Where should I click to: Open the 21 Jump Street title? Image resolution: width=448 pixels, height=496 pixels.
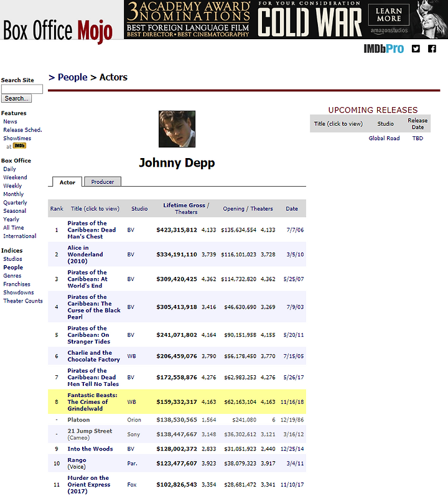[x=90, y=431]
